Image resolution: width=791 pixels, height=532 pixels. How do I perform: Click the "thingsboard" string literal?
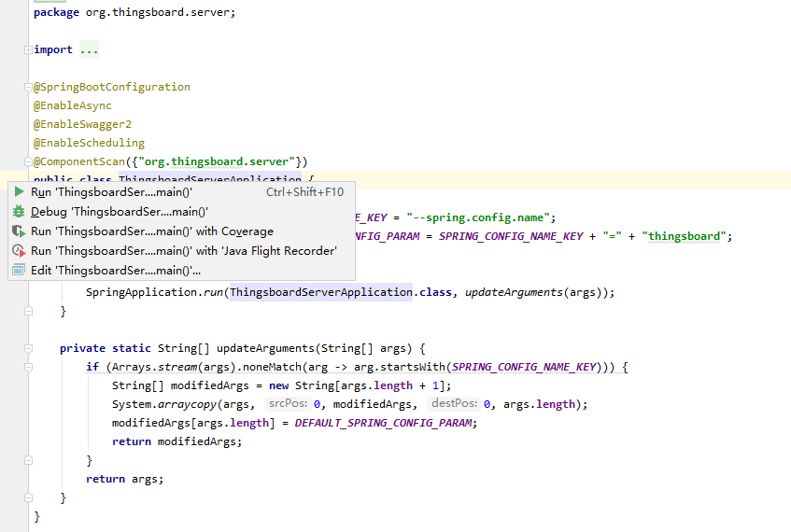[x=684, y=236]
